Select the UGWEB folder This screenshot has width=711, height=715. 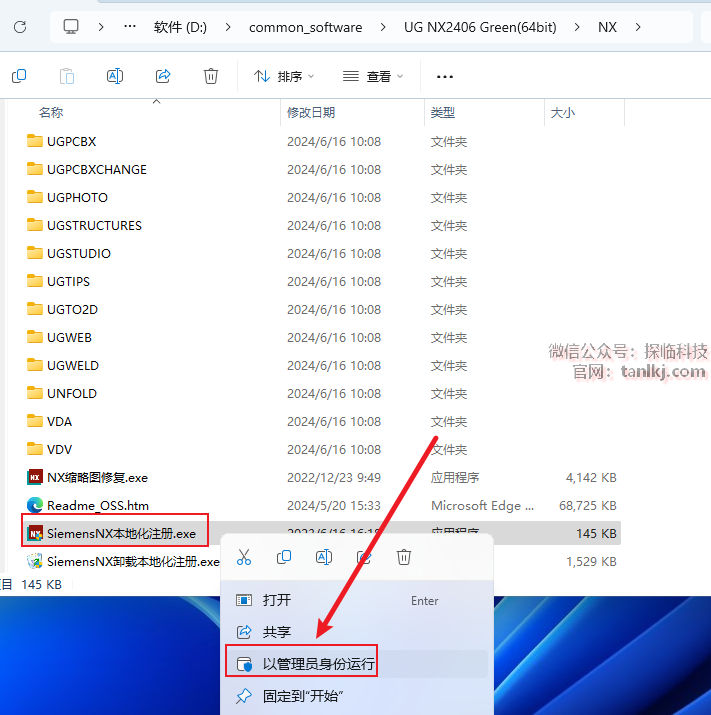(x=59, y=337)
